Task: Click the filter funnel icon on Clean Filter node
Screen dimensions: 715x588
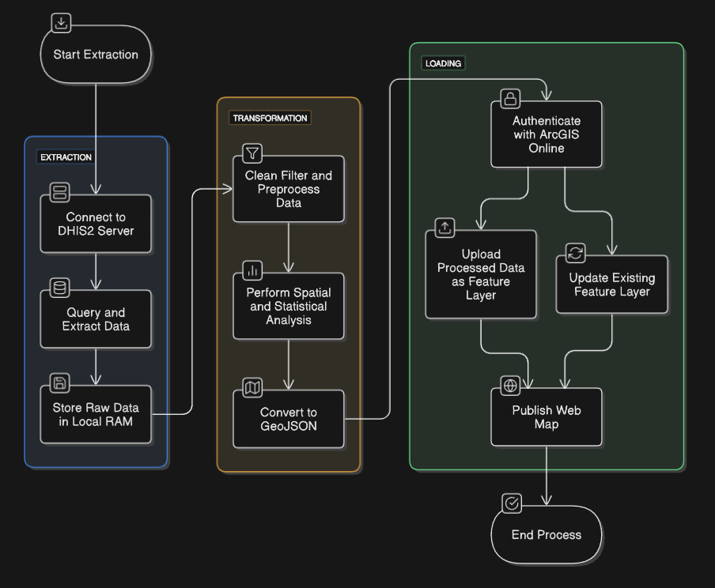Action: coord(252,153)
